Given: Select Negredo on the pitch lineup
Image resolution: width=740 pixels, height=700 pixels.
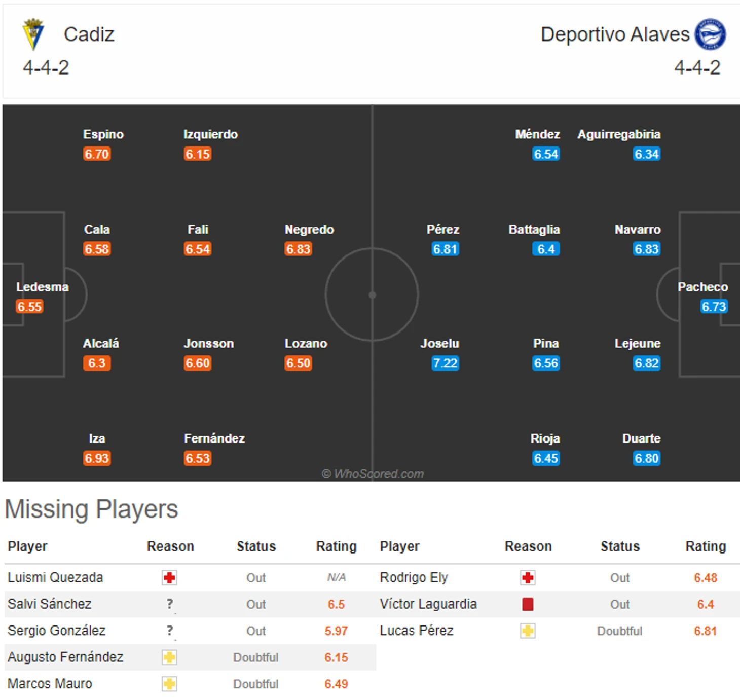Looking at the screenshot, I should point(309,230).
